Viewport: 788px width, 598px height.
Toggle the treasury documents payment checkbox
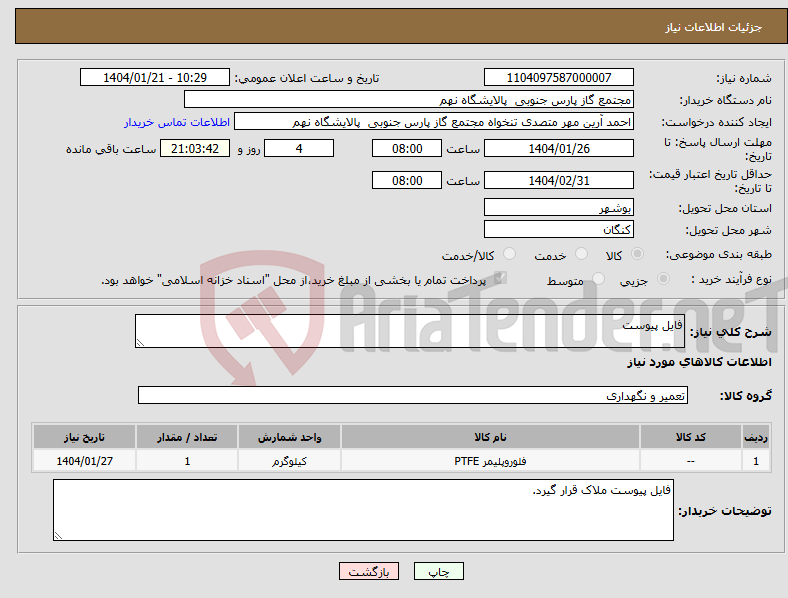(x=500, y=278)
